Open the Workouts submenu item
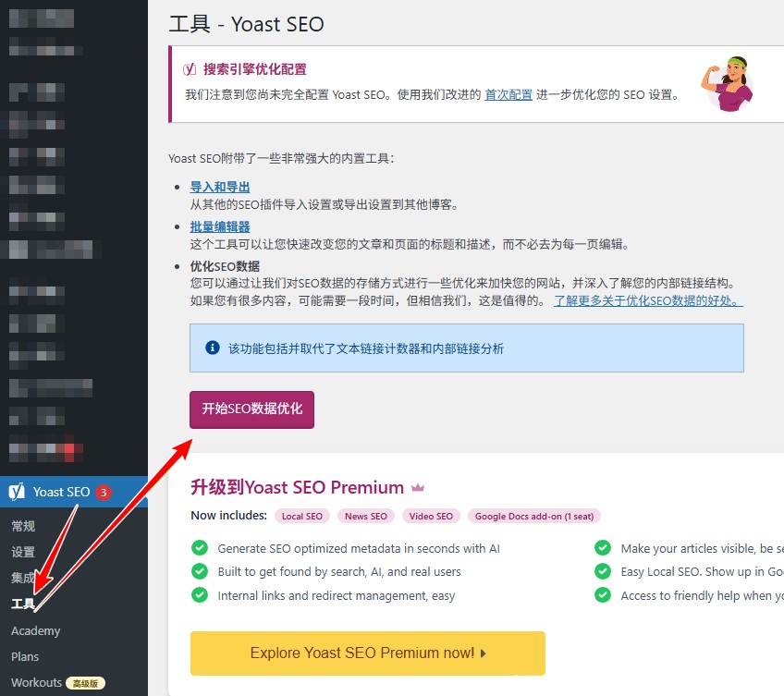Screen dimensions: 784x696 pyautogui.click(x=36, y=682)
